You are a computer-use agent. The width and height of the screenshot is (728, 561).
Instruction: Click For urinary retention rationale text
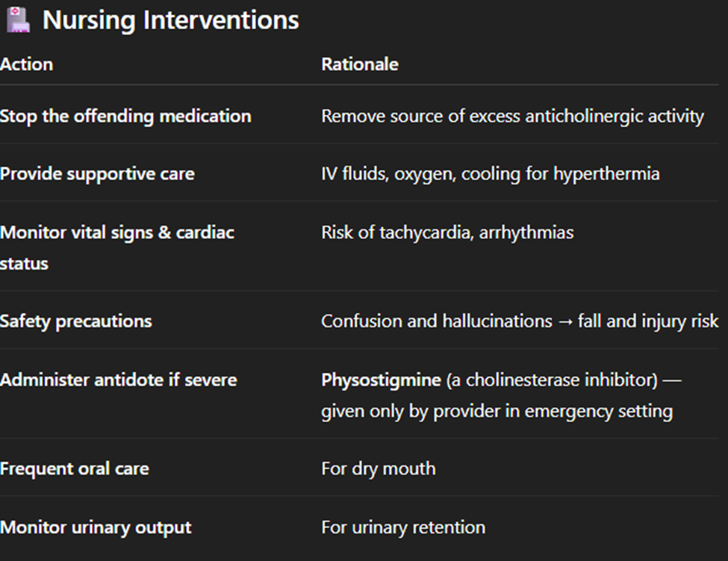coord(403,527)
